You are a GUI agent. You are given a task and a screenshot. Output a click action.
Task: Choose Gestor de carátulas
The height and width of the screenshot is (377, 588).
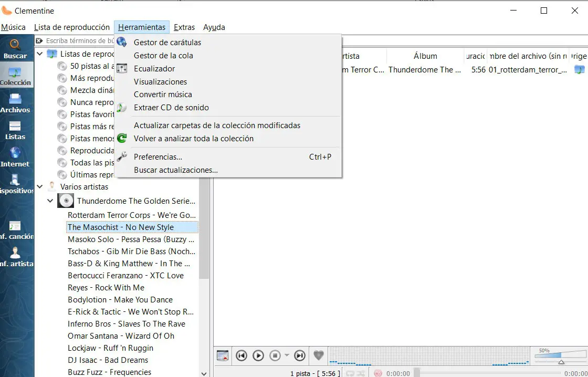click(228, 43)
